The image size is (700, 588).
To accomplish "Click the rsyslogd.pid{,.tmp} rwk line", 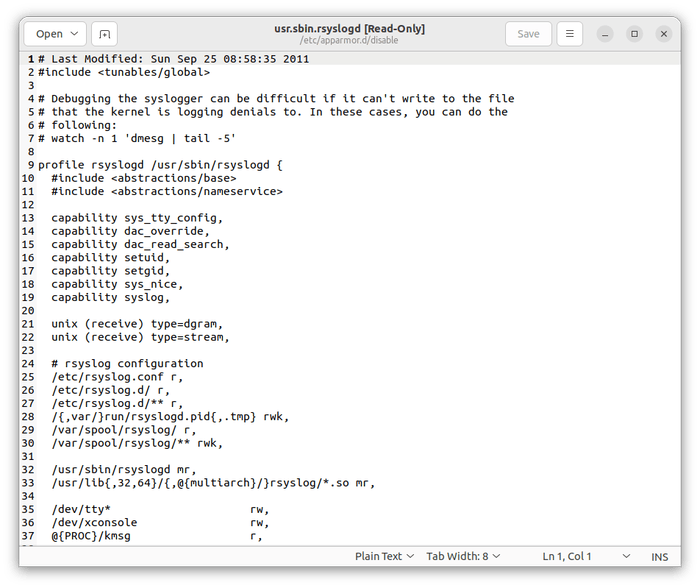I will [170, 417].
